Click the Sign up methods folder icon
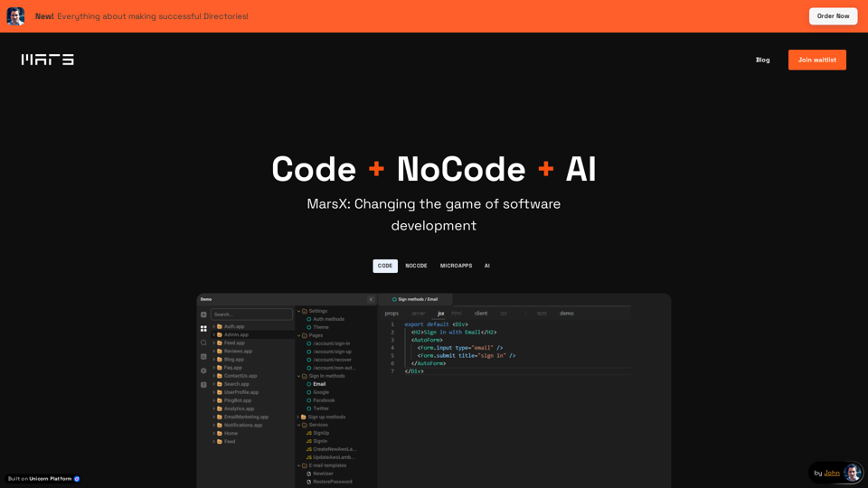Image resolution: width=868 pixels, height=488 pixels. pyautogui.click(x=304, y=417)
